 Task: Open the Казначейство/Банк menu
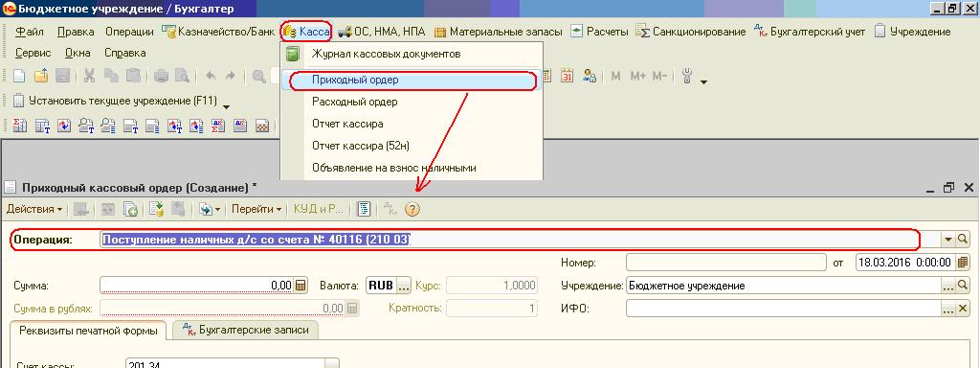218,32
